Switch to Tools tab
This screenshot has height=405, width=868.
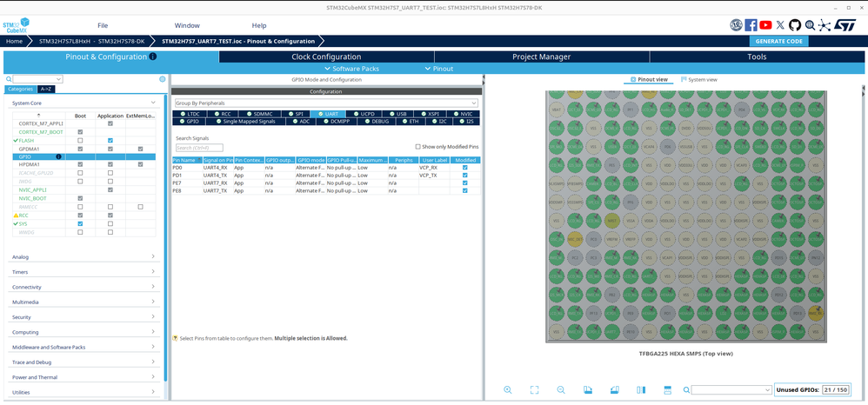[757, 56]
